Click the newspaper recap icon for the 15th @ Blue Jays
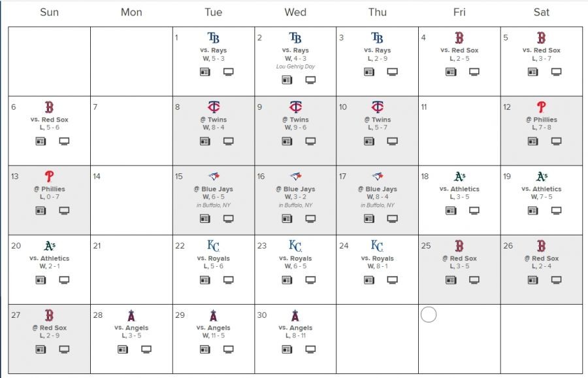Viewport: 588px width, 378px height. click(204, 218)
